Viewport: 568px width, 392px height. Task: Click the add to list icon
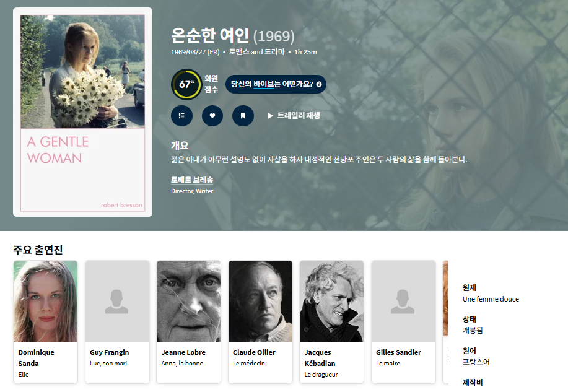[x=181, y=116]
